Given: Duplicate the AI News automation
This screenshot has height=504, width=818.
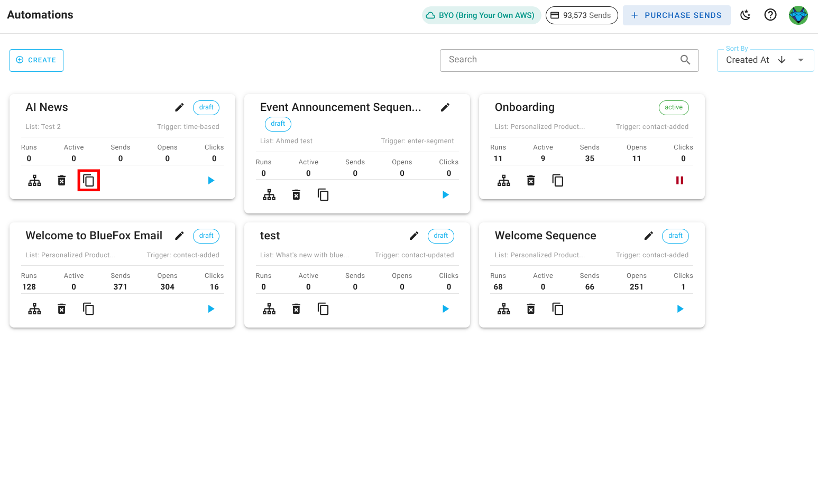Looking at the screenshot, I should click(x=89, y=181).
